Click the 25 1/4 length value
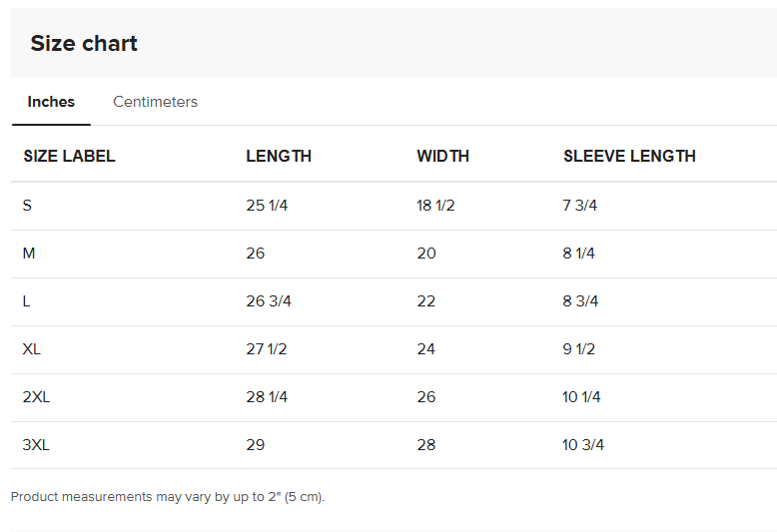The height and width of the screenshot is (532, 777). 267,206
